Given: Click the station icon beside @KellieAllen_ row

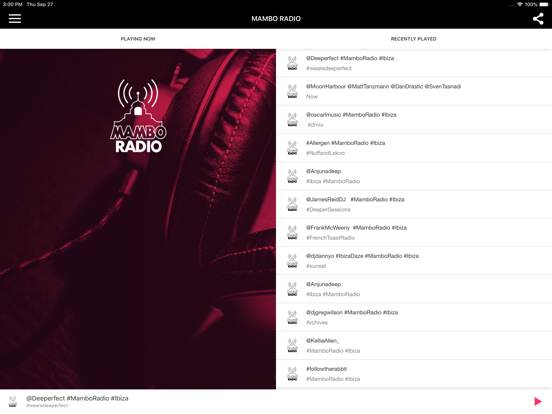Looking at the screenshot, I should click(x=292, y=345).
